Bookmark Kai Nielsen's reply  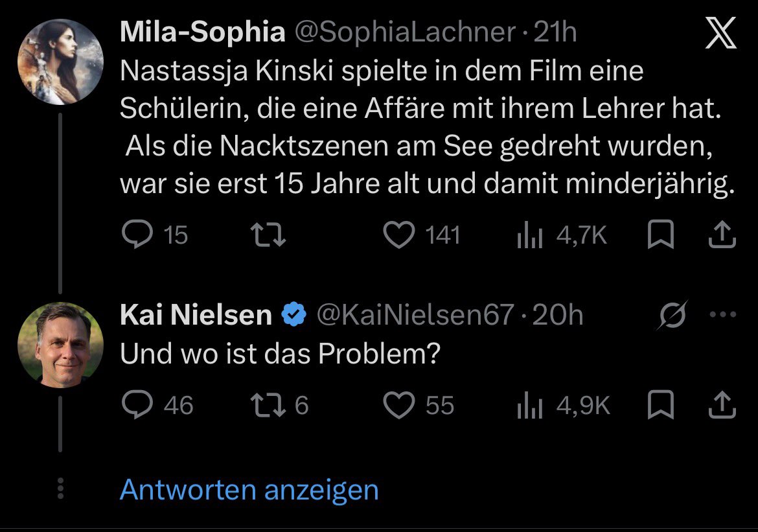(x=660, y=404)
